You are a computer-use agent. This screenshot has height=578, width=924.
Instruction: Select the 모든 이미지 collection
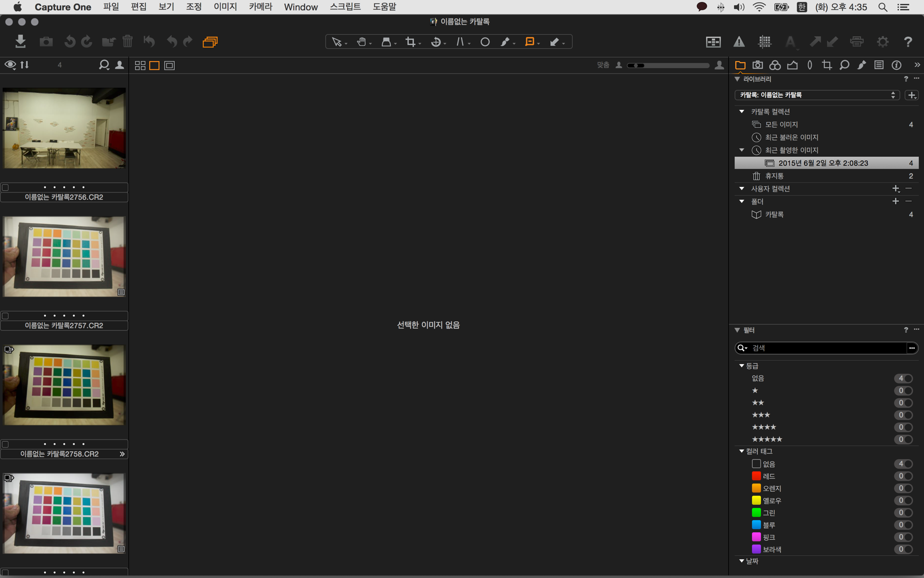(781, 124)
